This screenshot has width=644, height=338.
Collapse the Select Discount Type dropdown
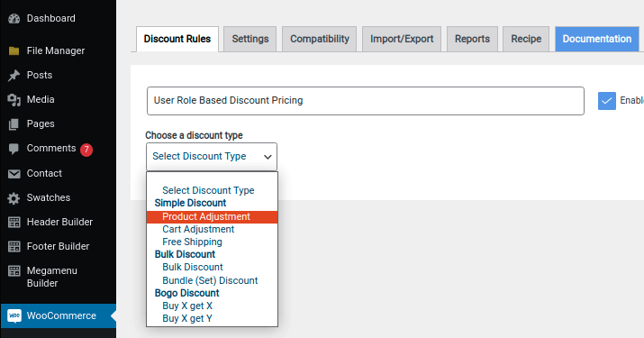coord(212,157)
